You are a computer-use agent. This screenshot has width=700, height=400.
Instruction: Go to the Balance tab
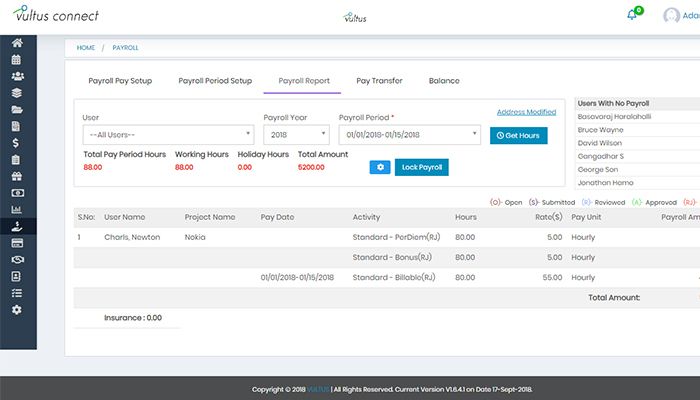tap(444, 80)
